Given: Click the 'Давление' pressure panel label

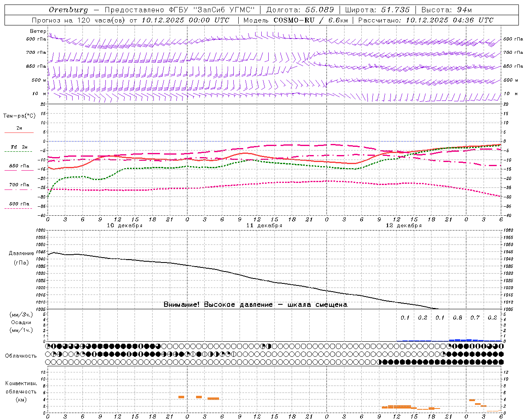Looking at the screenshot, I should [21, 253].
